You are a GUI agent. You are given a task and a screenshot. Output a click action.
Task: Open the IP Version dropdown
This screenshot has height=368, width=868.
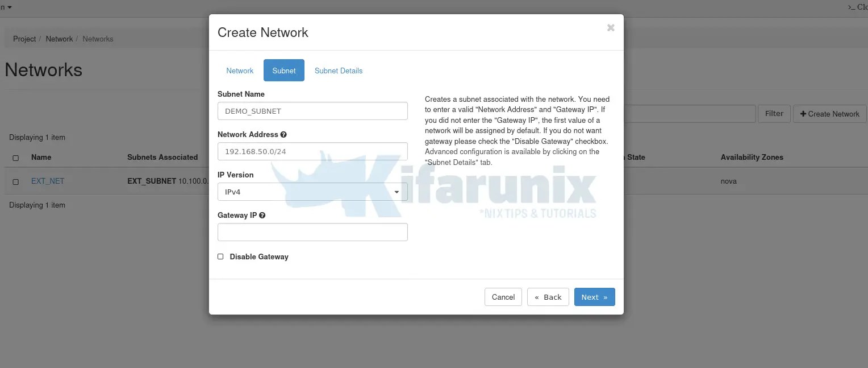312,192
